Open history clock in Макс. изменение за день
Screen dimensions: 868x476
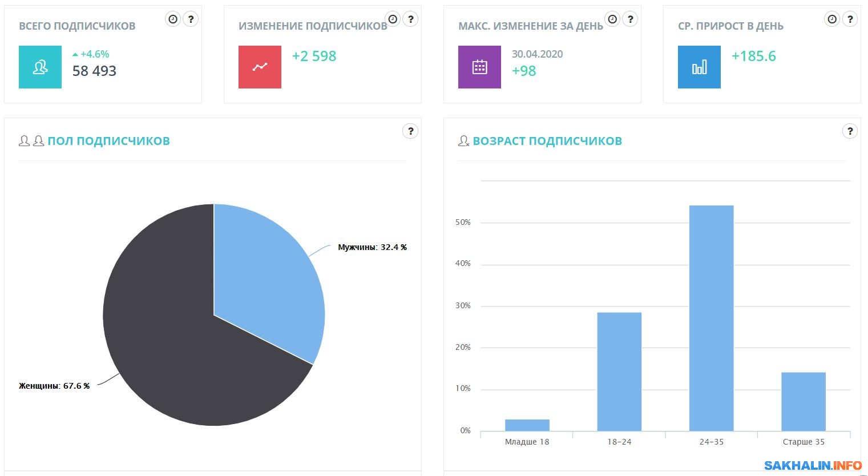pyautogui.click(x=612, y=19)
